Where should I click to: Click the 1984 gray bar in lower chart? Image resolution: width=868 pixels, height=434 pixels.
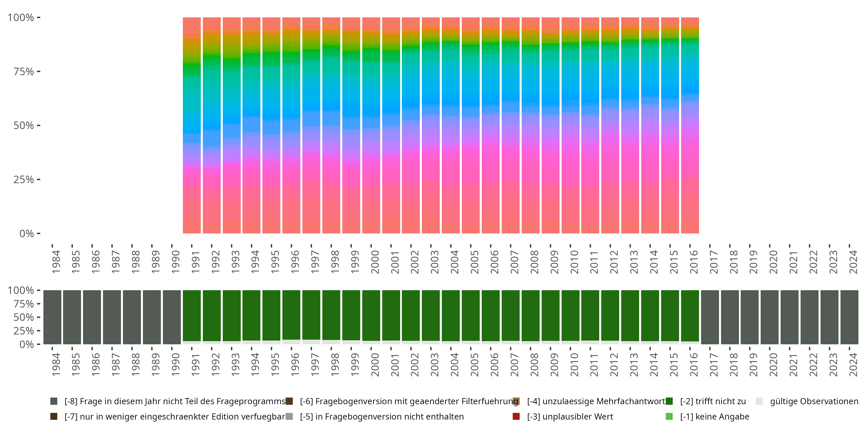coord(52,317)
